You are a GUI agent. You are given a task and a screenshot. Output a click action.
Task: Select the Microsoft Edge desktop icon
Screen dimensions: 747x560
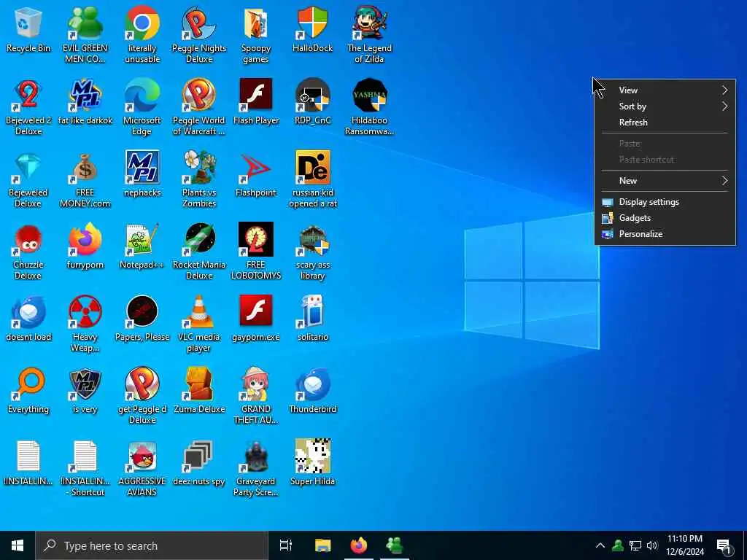tap(142, 95)
